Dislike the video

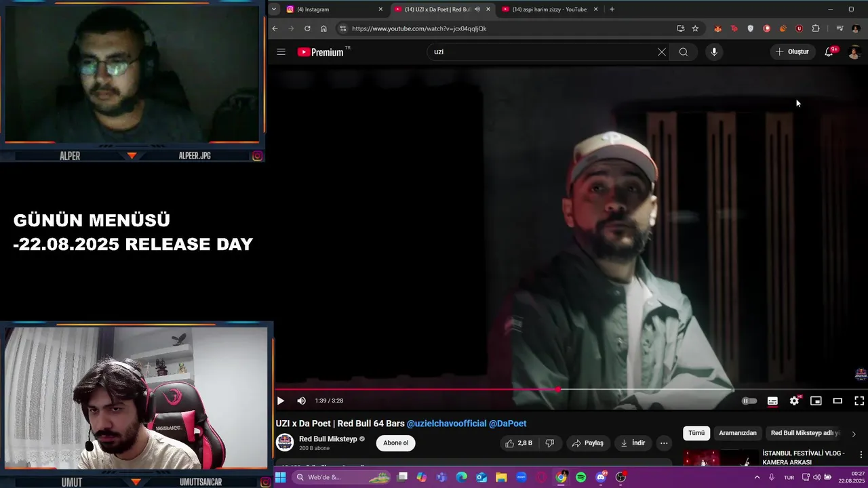pyautogui.click(x=550, y=443)
